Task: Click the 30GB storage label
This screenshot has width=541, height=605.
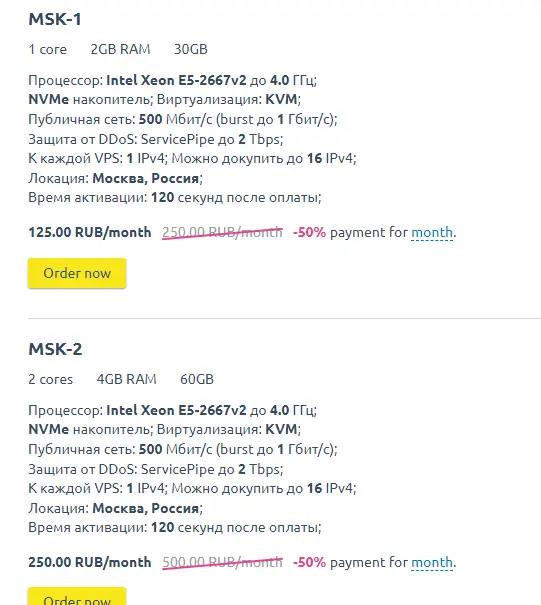Action: [191, 49]
